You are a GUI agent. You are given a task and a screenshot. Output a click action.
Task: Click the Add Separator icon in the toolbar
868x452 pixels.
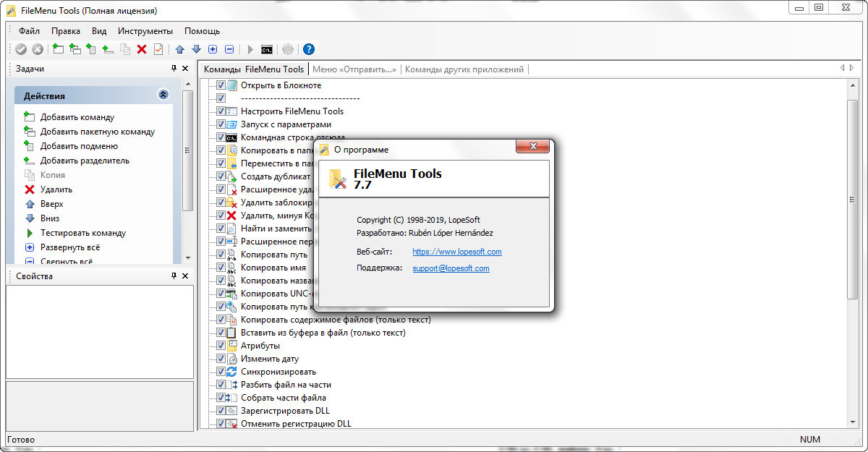tap(108, 49)
